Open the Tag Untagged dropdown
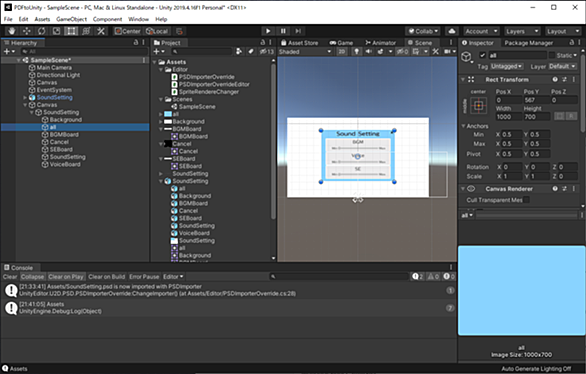The image size is (586, 374). [506, 66]
